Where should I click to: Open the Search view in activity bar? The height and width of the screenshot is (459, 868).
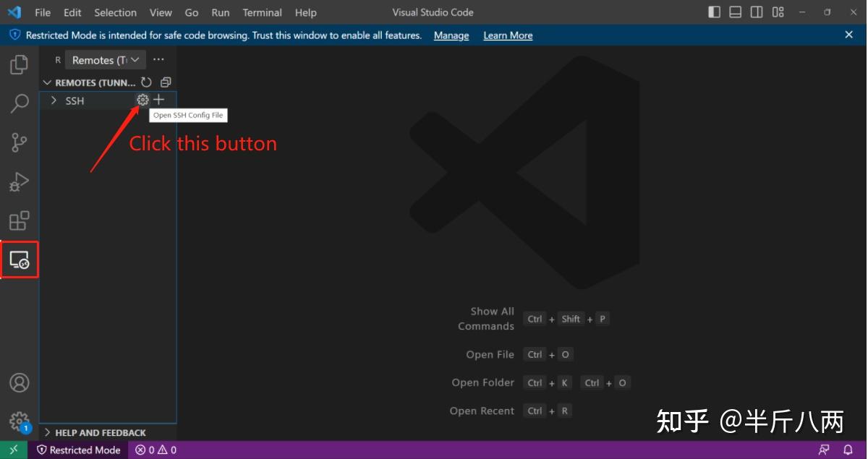coord(20,103)
